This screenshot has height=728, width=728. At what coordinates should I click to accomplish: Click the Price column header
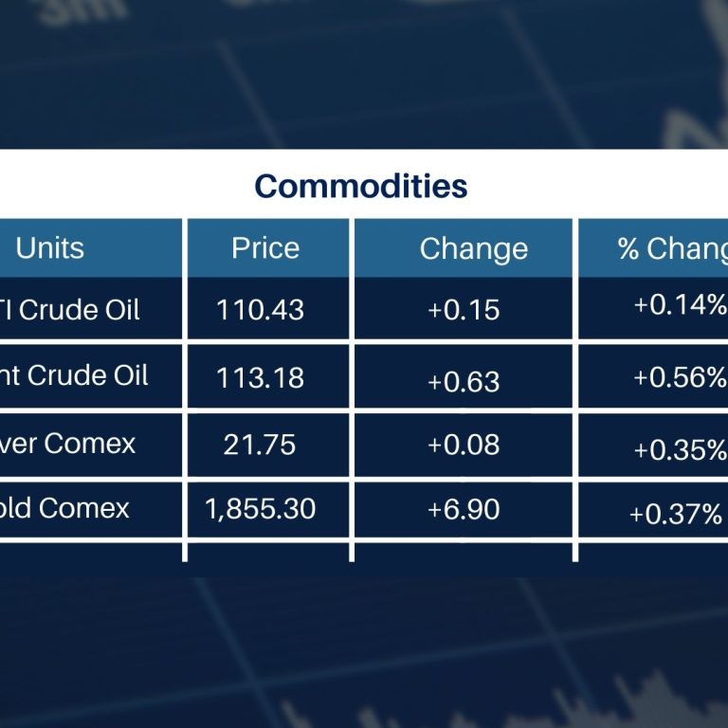point(265,248)
